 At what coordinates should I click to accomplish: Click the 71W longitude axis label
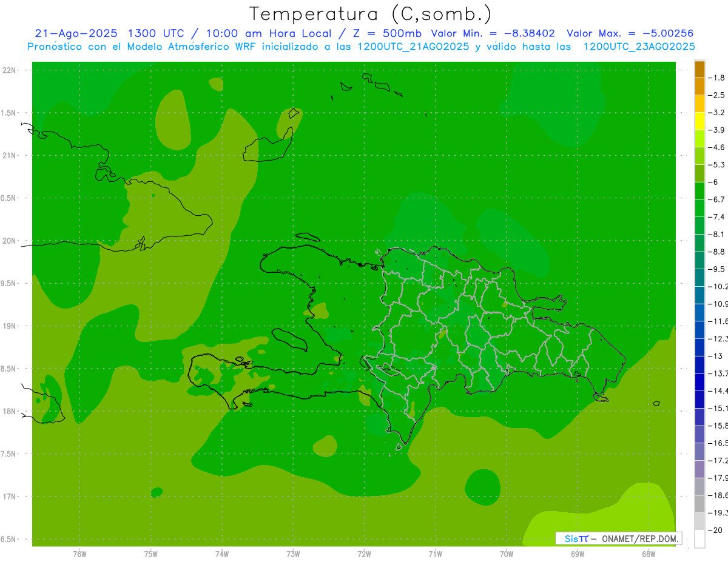[x=435, y=554]
